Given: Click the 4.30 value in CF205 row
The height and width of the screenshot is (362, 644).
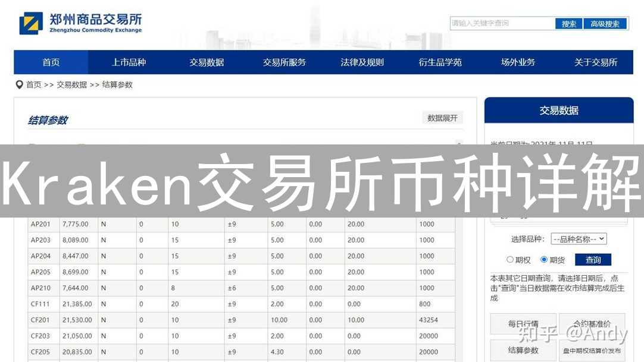Looking at the screenshot, I should coord(277,352).
